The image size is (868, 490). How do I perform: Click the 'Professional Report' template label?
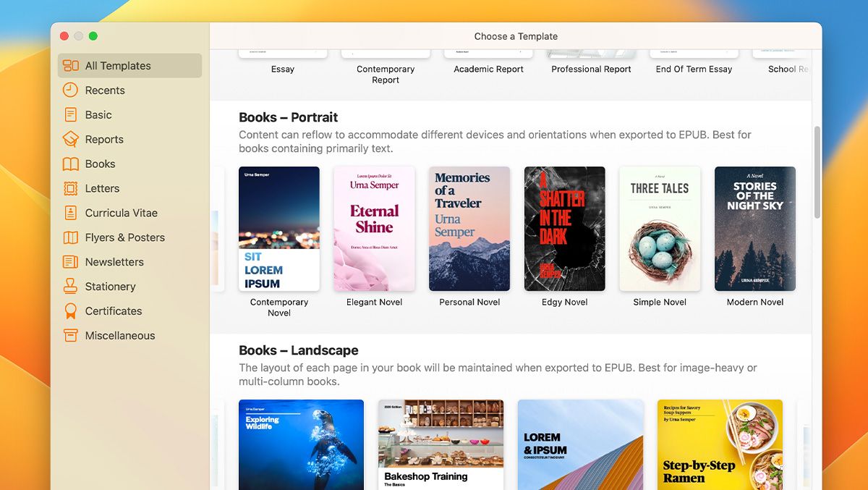click(x=592, y=69)
